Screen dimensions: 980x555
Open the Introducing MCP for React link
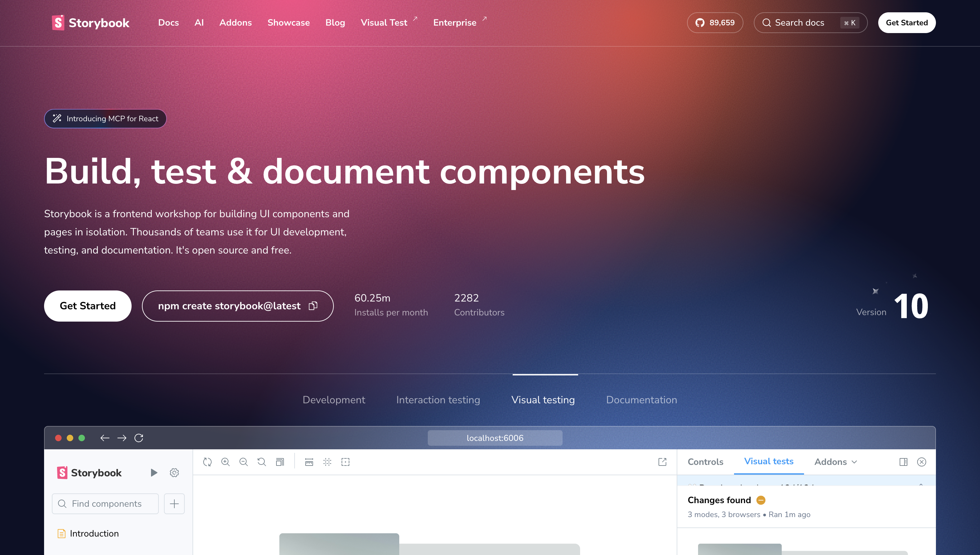coord(105,119)
